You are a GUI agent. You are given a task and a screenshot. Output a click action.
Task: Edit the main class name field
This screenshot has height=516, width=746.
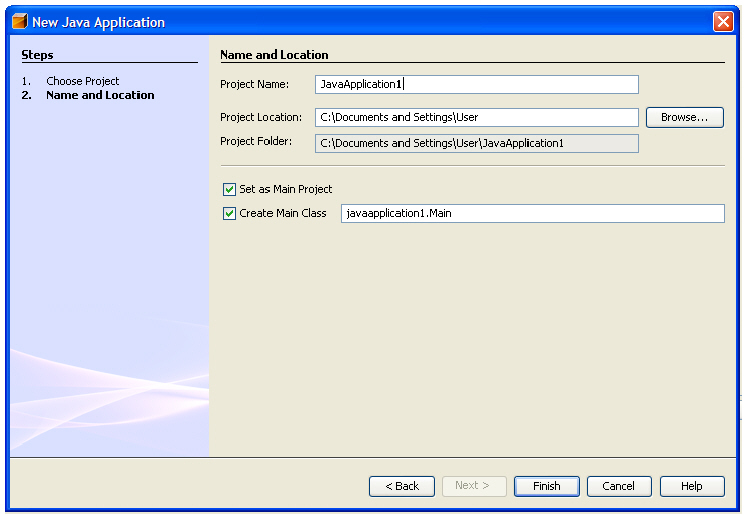point(533,214)
